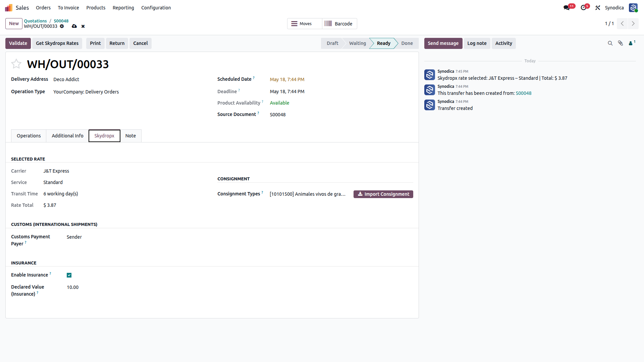
Task: Open the attachments paperclip icon
Action: 621,43
